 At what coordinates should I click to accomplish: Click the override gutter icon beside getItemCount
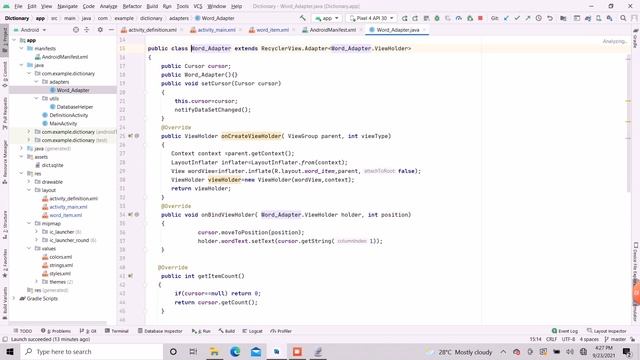(131, 276)
